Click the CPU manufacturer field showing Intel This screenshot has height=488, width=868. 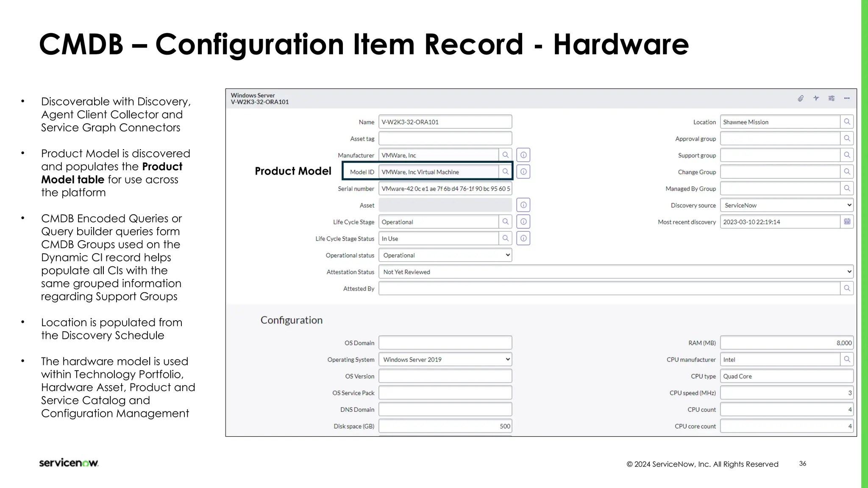tap(780, 359)
